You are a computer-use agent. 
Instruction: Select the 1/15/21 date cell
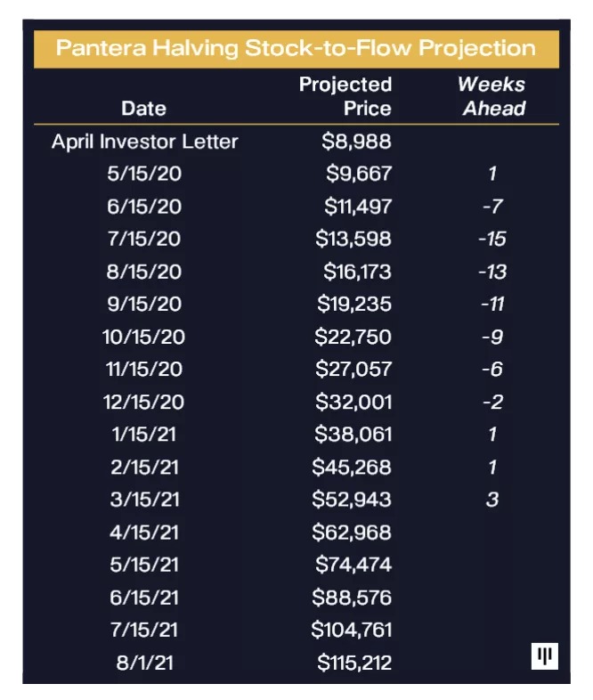pyautogui.click(x=144, y=435)
